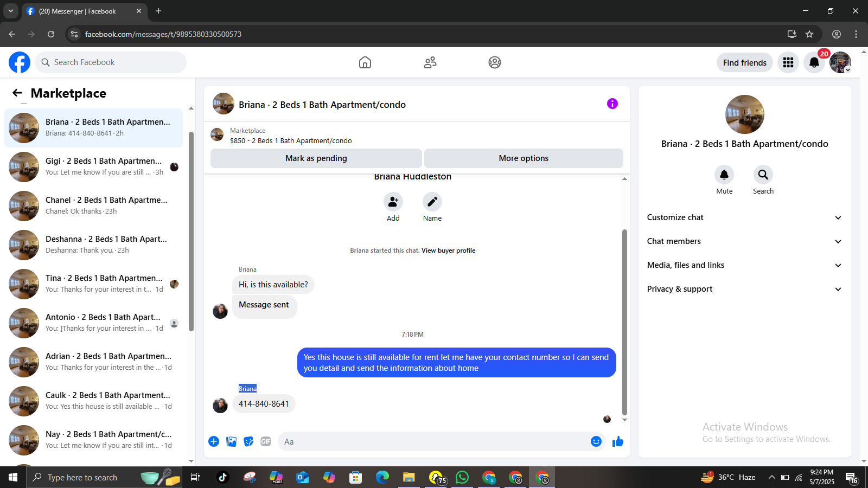
Task: Open the Groups icon in top navigation
Action: point(495,62)
